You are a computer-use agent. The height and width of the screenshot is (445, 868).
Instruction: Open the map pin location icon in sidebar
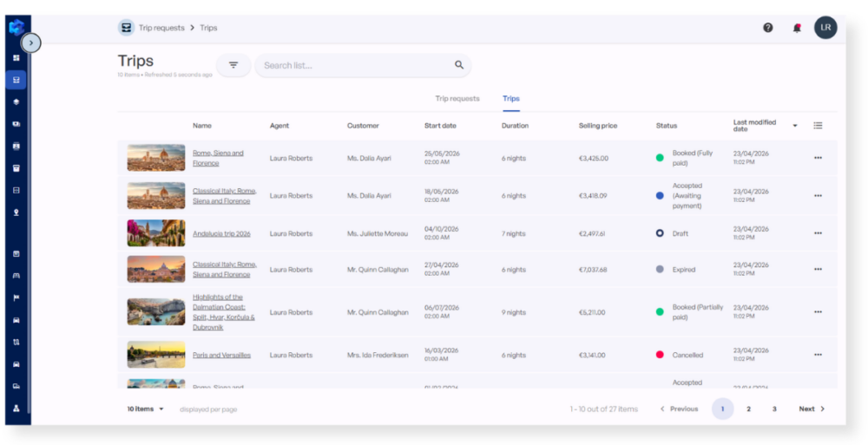tap(16, 212)
